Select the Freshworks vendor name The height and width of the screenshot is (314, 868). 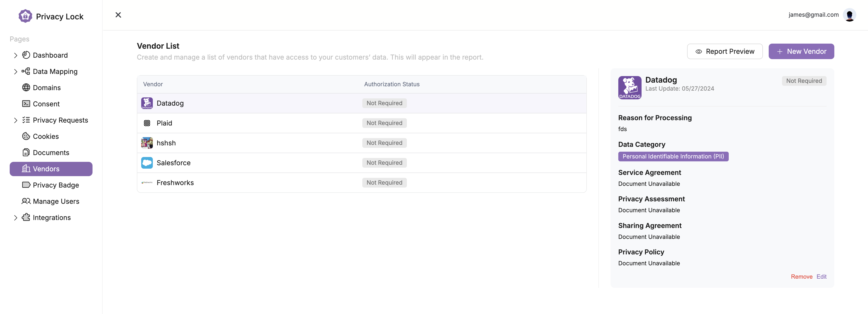(175, 183)
